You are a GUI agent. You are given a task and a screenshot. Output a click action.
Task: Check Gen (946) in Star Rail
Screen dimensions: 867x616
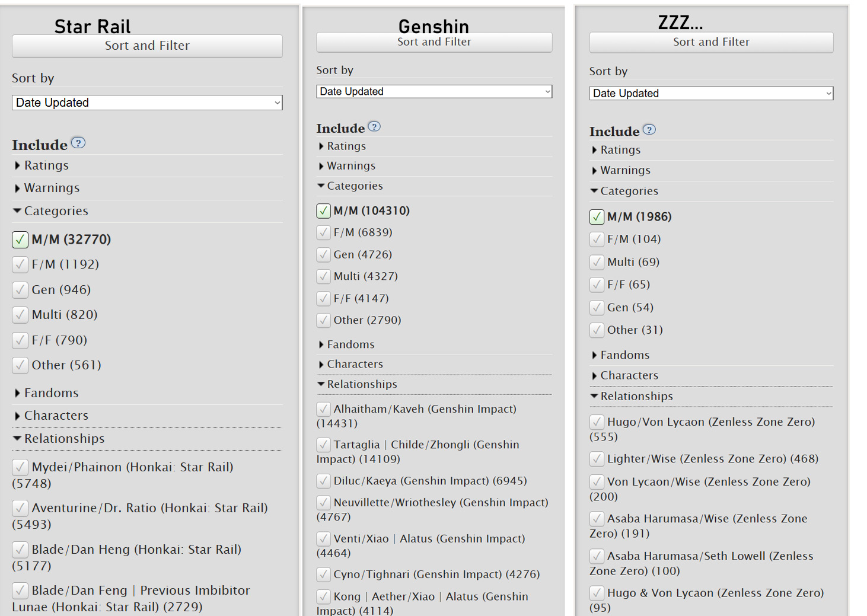tap(20, 290)
